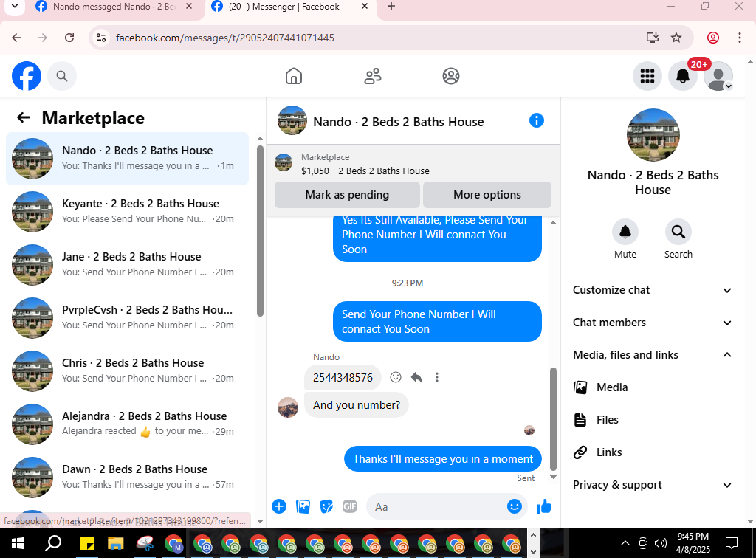Click the conversation list scrollbar
The width and height of the screenshot is (756, 558).
(x=260, y=230)
